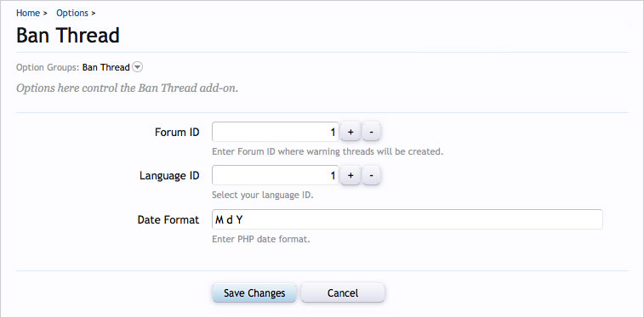The image size is (644, 318).
Task: Decrease Language ID with minus button
Action: pyautogui.click(x=371, y=176)
